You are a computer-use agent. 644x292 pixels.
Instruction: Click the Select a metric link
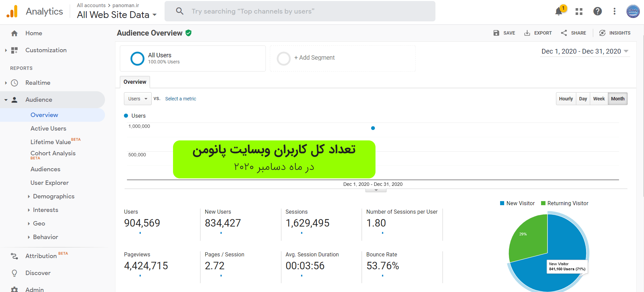180,99
